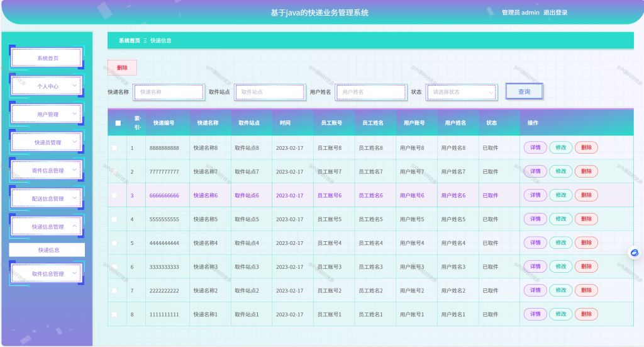644x347 pixels.
Task: Click 详情 for 快递名称2
Action: 535,291
